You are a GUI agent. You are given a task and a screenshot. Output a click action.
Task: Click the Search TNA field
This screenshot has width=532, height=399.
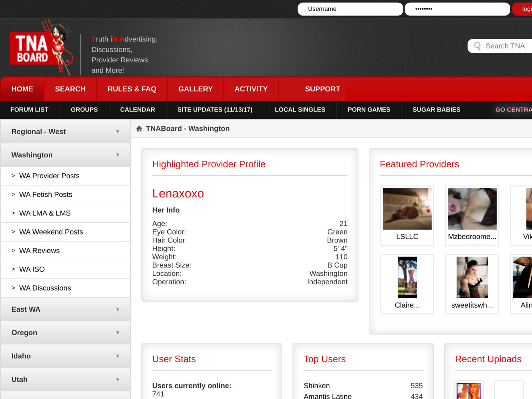pyautogui.click(x=500, y=46)
